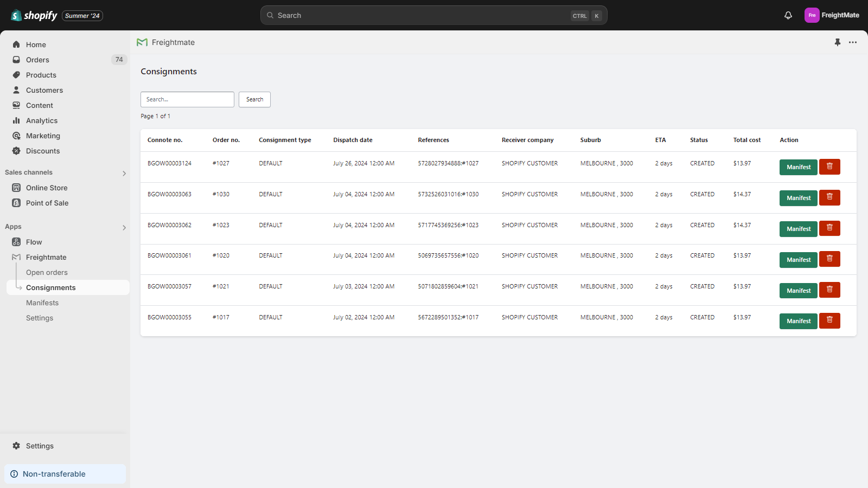The image size is (868, 488).
Task: Click trash icon for order #1017
Action: coord(829,321)
